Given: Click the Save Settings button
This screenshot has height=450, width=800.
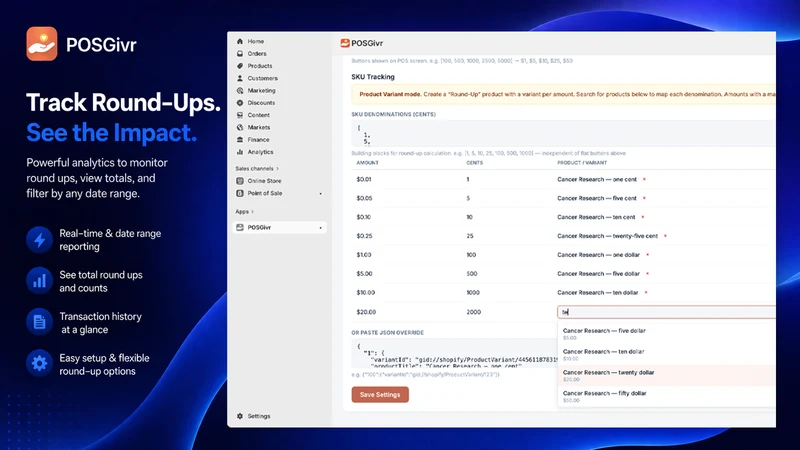Looking at the screenshot, I should (x=380, y=394).
